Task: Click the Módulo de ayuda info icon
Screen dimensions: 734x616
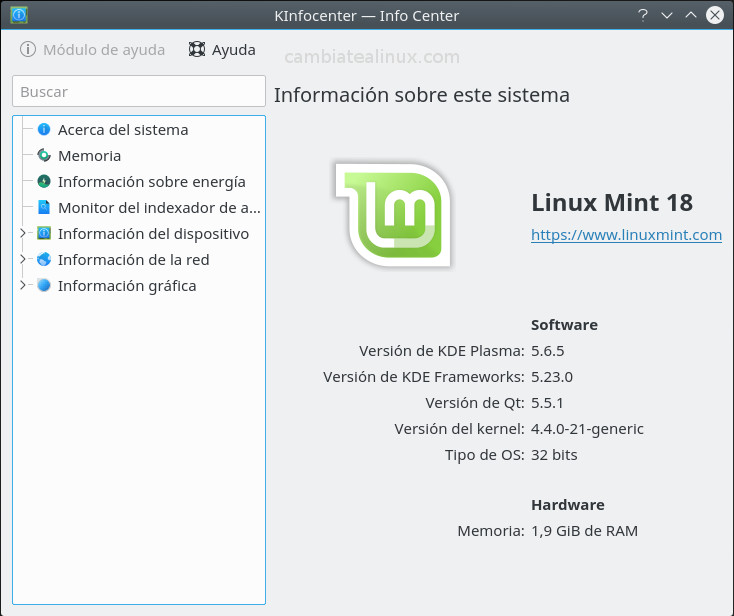Action: pos(28,49)
